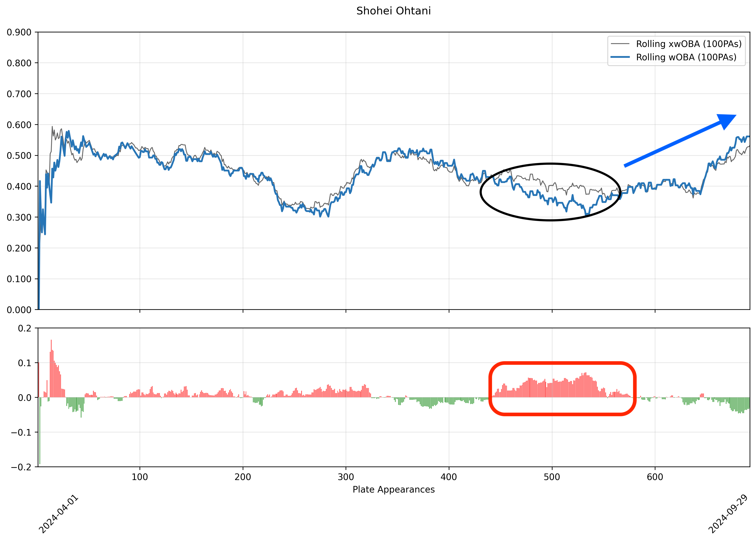The image size is (756, 541).
Task: Click the "0.700" y-axis tick label
Action: pyautogui.click(x=19, y=94)
